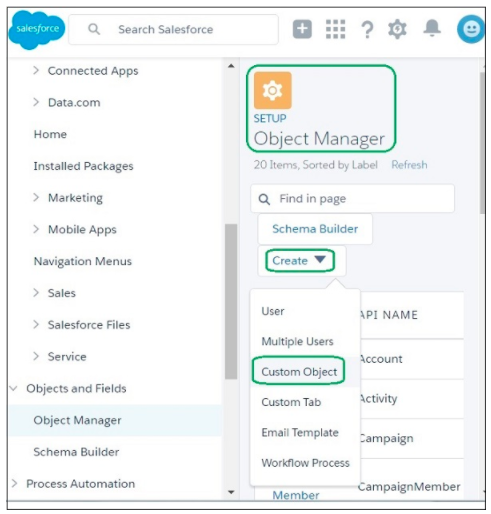Viewport: 491px width, 514px height.
Task: Select Email Template menu entry
Action: click(300, 432)
